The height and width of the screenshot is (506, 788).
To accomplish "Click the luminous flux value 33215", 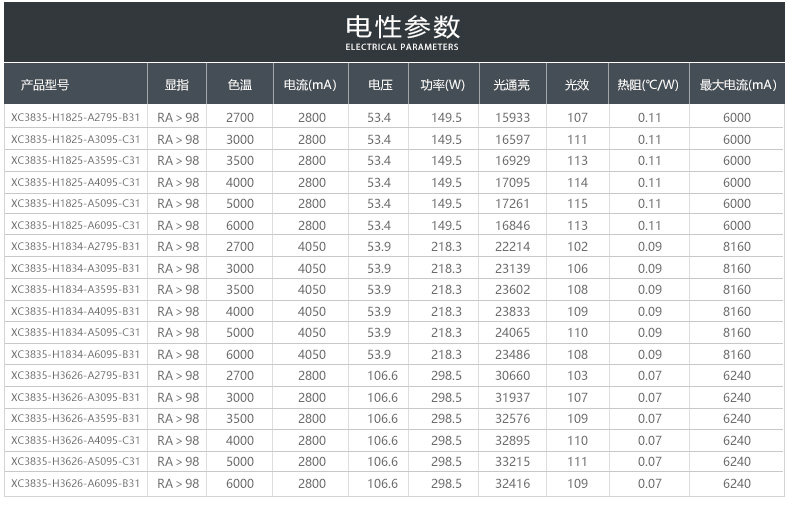I will tap(512, 462).
